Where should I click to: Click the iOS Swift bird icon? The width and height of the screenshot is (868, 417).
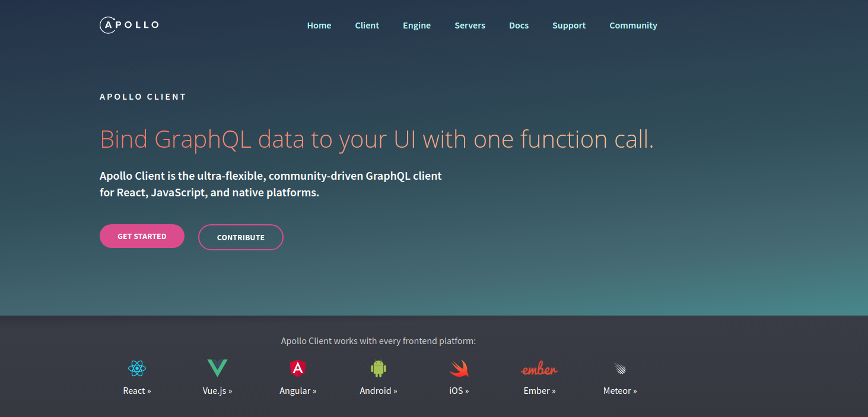click(x=459, y=368)
